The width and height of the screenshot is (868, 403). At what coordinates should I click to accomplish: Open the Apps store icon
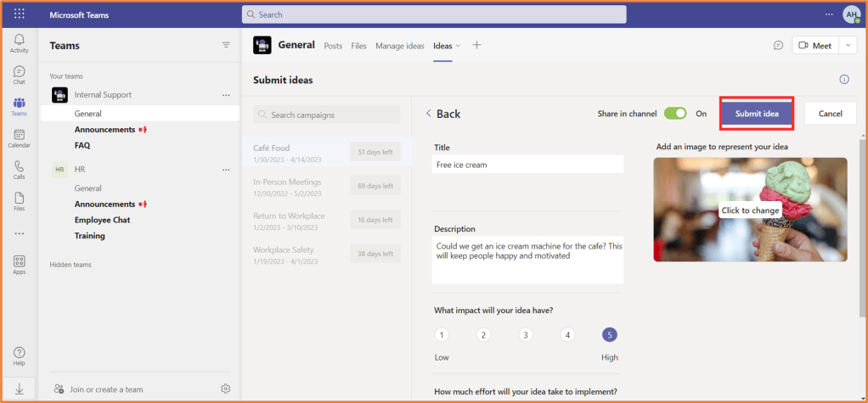click(19, 265)
